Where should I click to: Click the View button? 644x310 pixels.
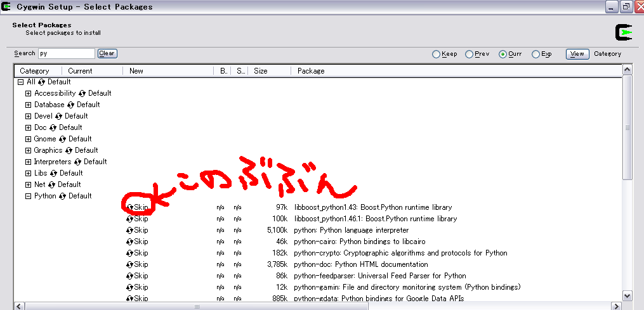[x=577, y=54]
